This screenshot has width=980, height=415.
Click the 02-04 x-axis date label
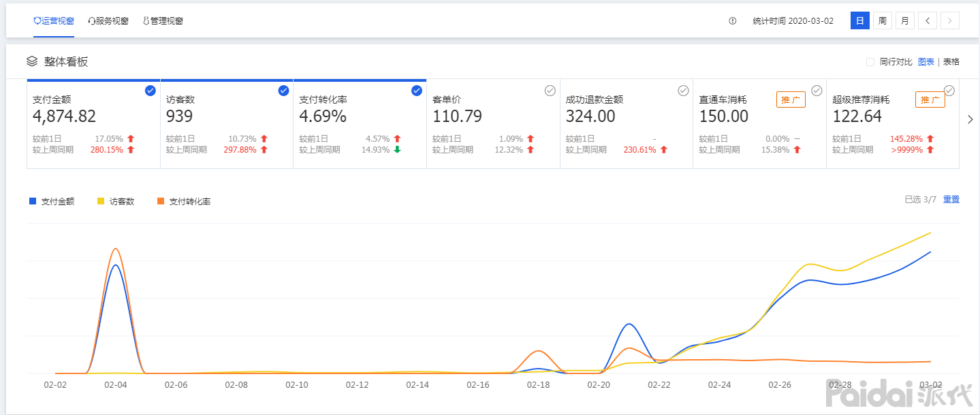coord(115,385)
